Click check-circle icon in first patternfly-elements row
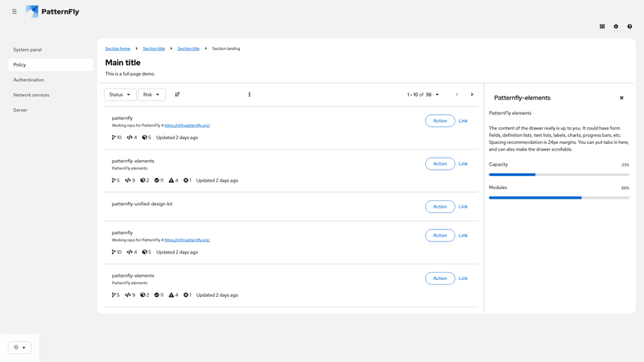Image resolution: width=644 pixels, height=362 pixels. [x=156, y=180]
